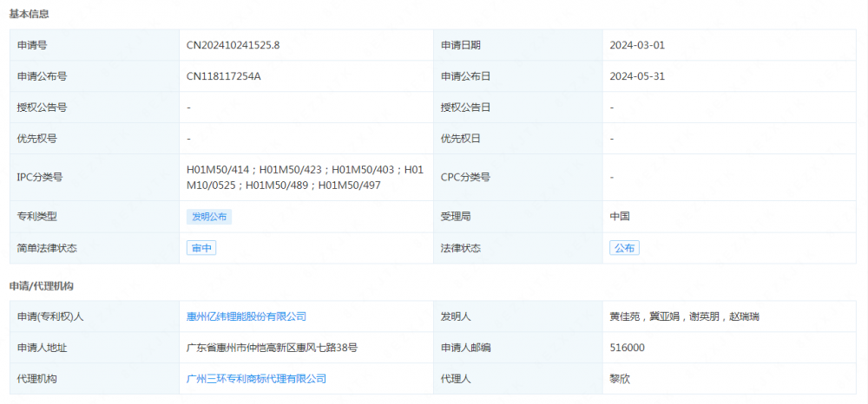Click application date value 2024-03-01
Image resolution: width=868 pixels, height=404 pixels.
637,45
